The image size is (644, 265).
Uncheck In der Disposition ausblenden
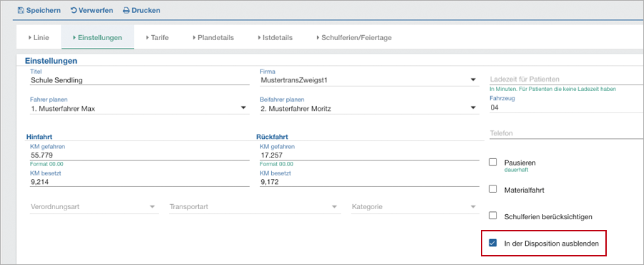(x=493, y=243)
